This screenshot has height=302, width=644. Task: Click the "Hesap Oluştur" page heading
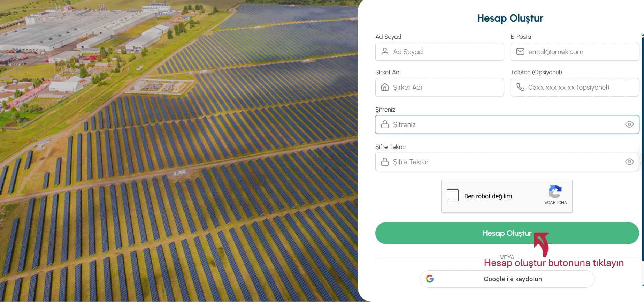[x=510, y=18]
